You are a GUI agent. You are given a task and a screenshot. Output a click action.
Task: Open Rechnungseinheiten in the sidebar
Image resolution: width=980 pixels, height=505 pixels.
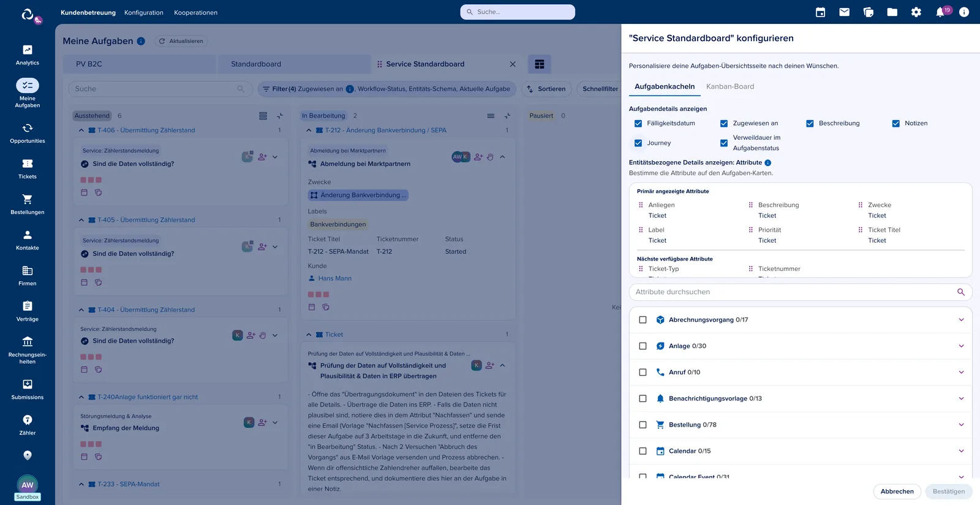pyautogui.click(x=27, y=349)
